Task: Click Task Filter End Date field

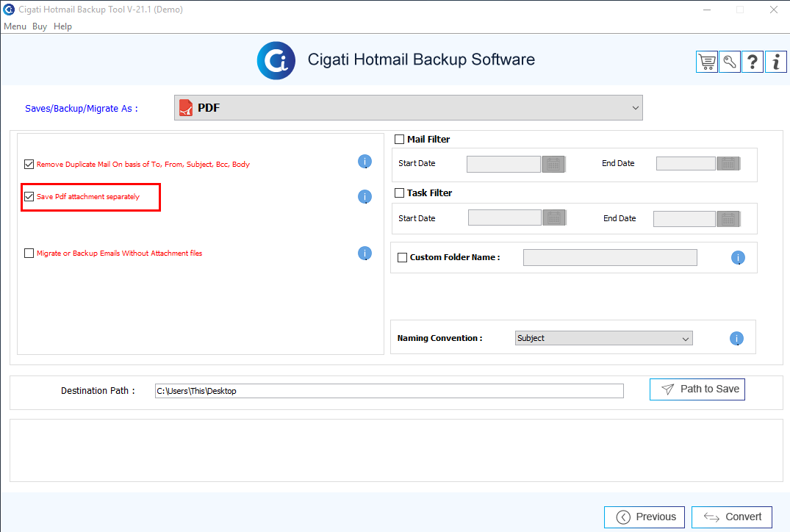Action: 684,219
